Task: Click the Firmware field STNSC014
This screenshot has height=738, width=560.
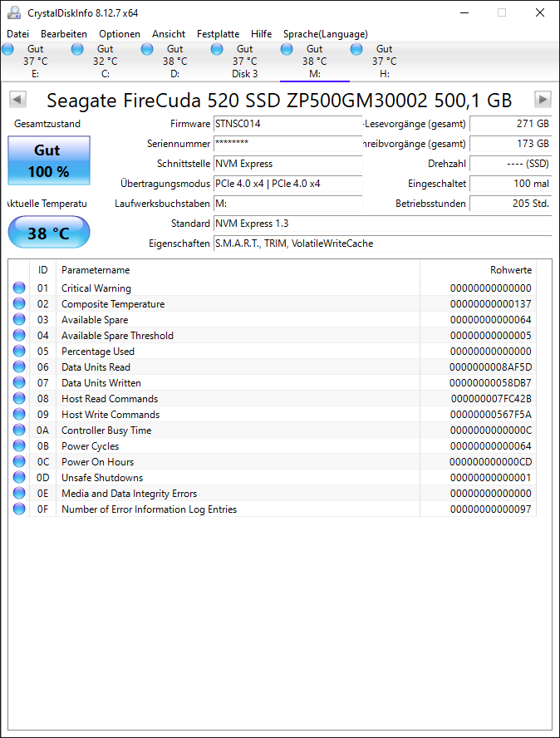Action: [x=287, y=124]
